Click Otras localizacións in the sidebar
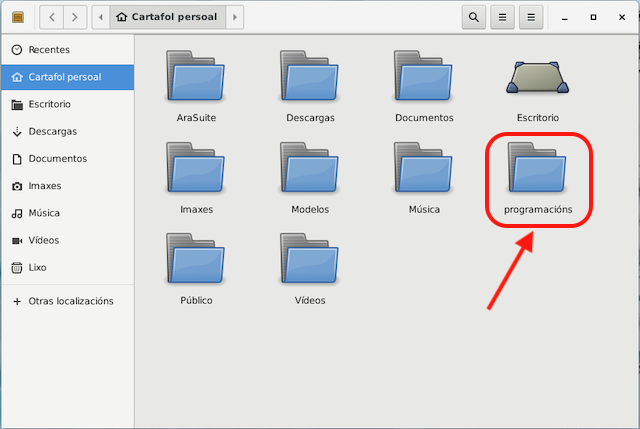Image resolution: width=640 pixels, height=429 pixels. tap(70, 301)
